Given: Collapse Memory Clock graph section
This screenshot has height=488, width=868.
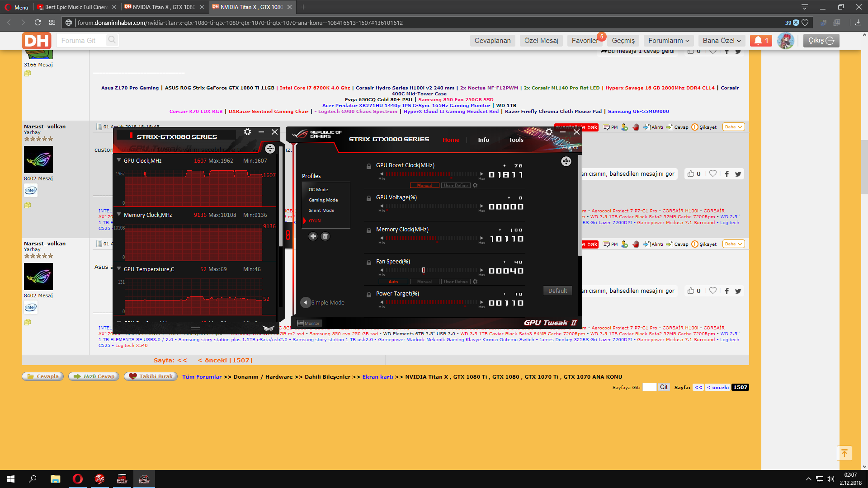Looking at the screenshot, I should (119, 215).
